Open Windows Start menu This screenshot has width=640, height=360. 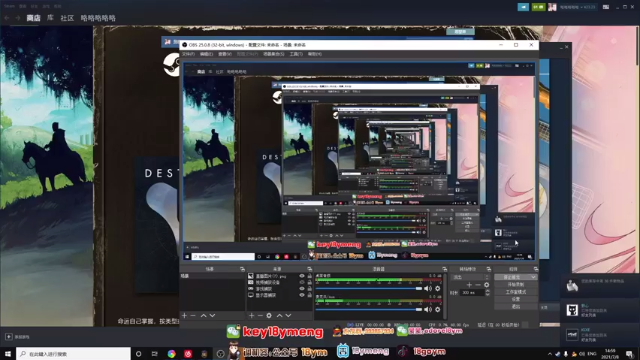(x=8, y=354)
